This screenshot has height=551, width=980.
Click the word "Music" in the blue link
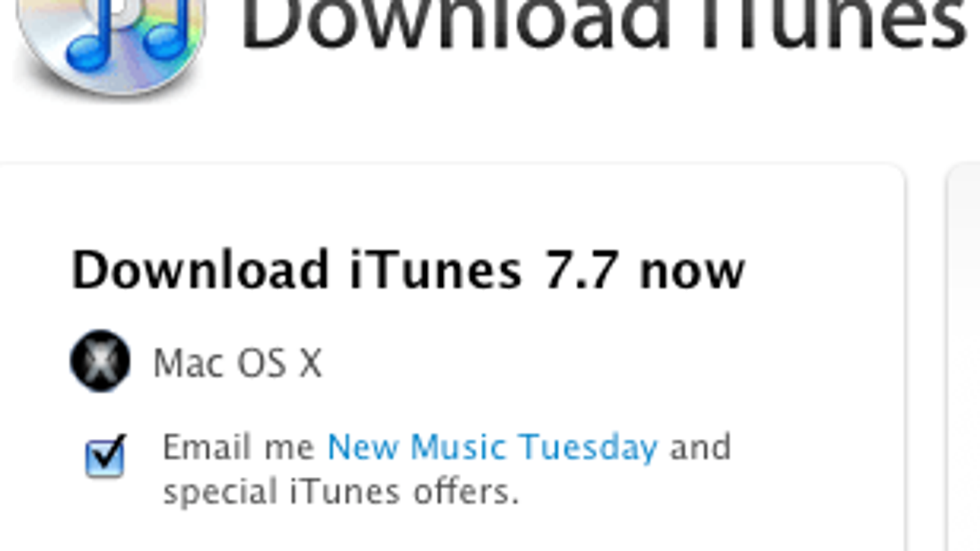click(x=458, y=448)
